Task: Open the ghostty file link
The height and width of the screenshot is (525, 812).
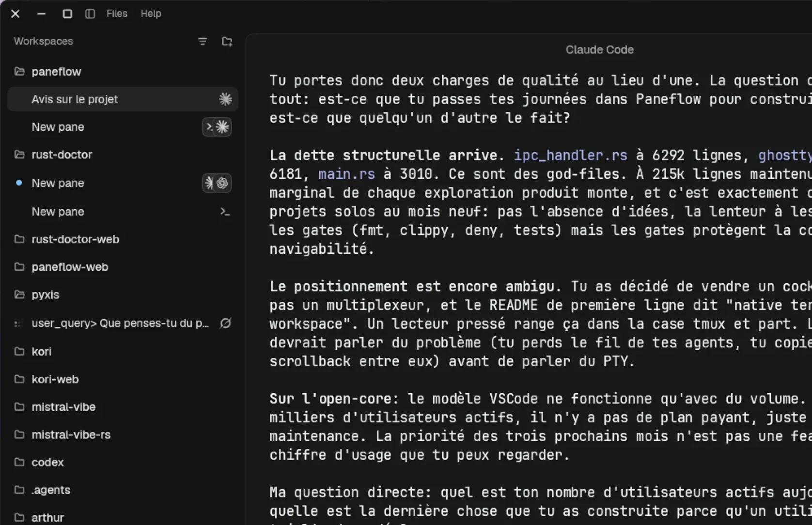Action: [785, 155]
